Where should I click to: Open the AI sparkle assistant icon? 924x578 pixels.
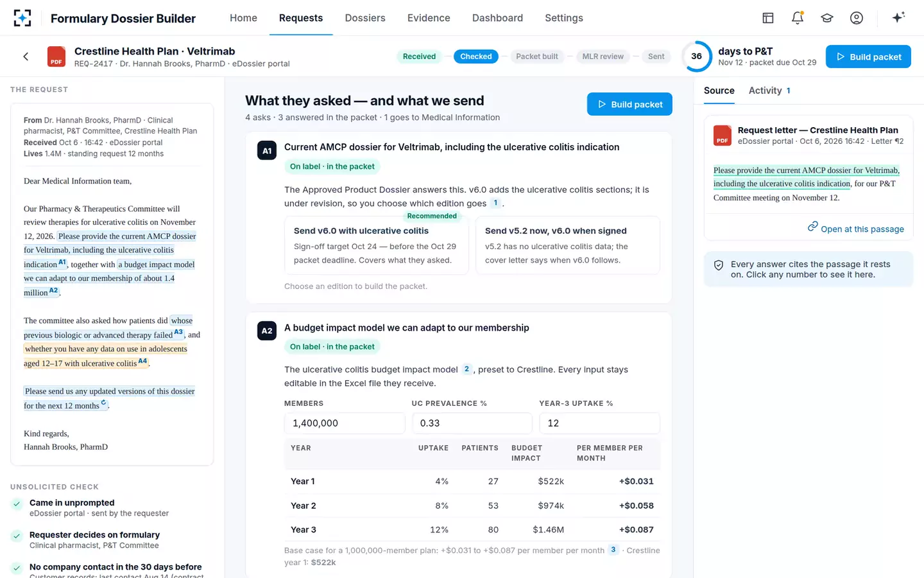[898, 17]
